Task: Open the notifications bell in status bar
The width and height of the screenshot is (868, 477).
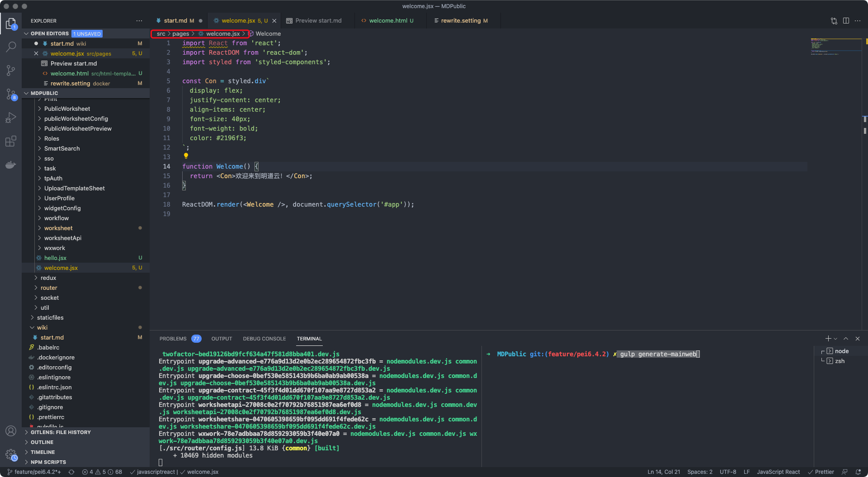Action: pyautogui.click(x=858, y=472)
